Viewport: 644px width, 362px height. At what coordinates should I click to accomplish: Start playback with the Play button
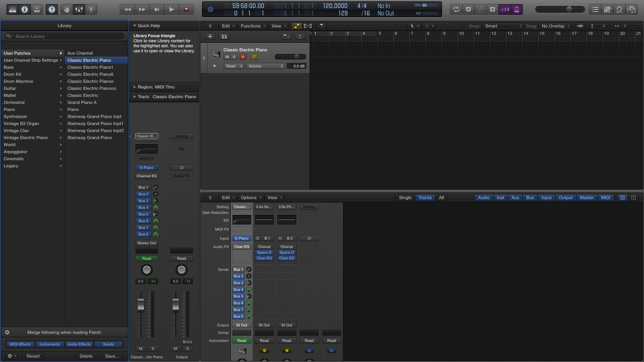[171, 10]
